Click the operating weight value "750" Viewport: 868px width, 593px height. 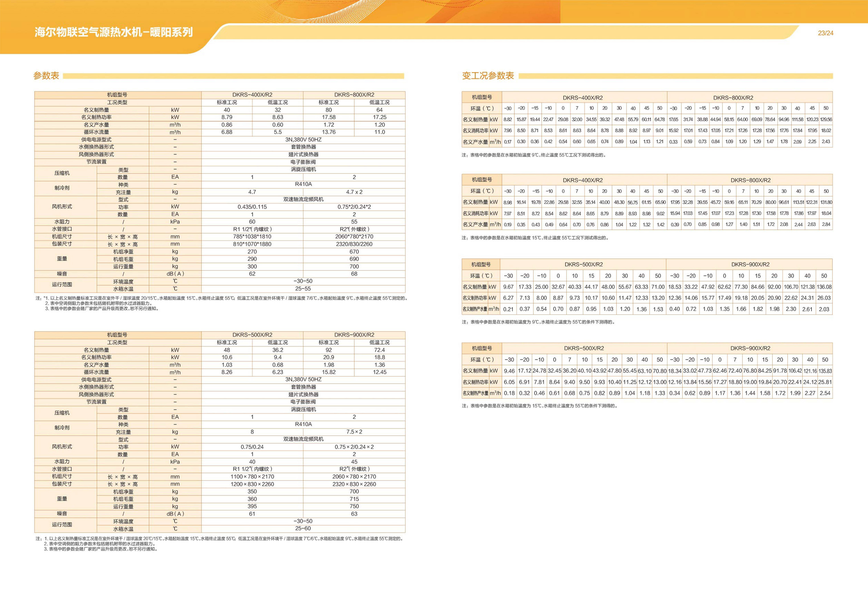[354, 506]
